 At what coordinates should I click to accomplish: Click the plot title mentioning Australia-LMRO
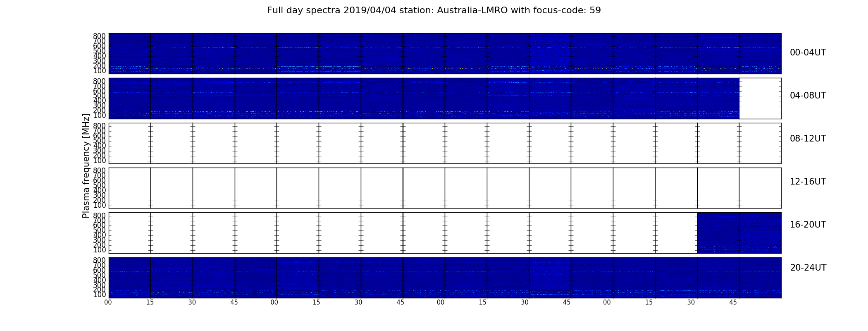434,10
